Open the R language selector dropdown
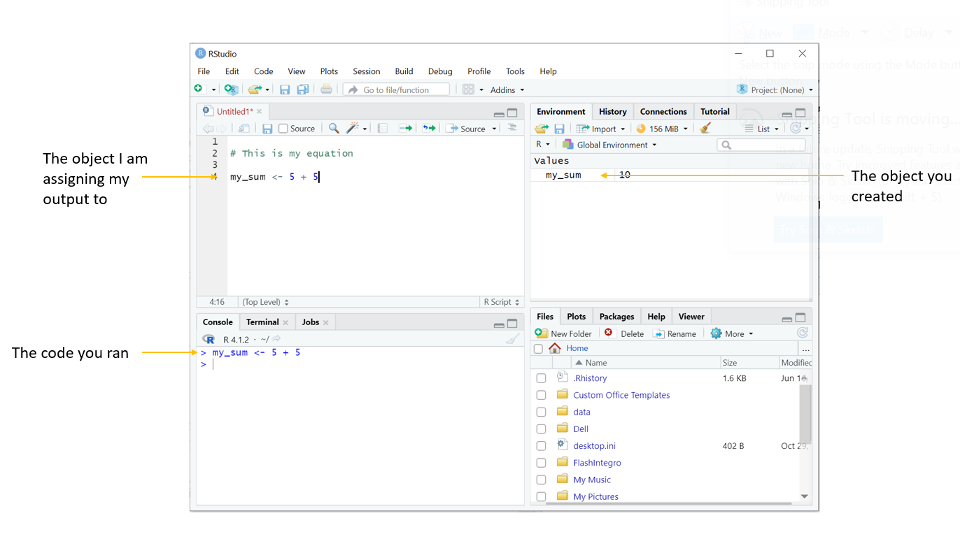 (x=543, y=145)
